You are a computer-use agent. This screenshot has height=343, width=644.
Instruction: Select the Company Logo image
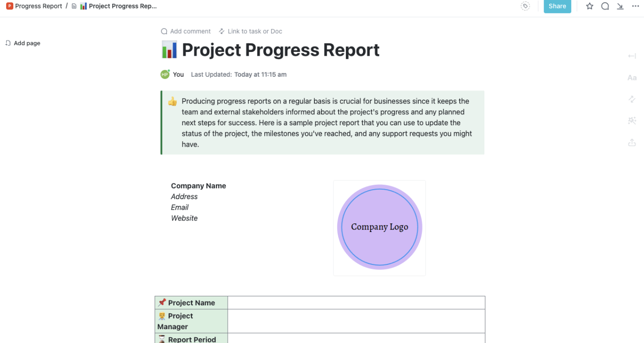coord(379,227)
